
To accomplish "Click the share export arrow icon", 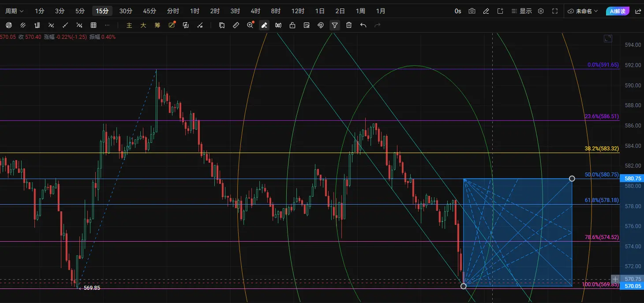I will click(x=638, y=11).
